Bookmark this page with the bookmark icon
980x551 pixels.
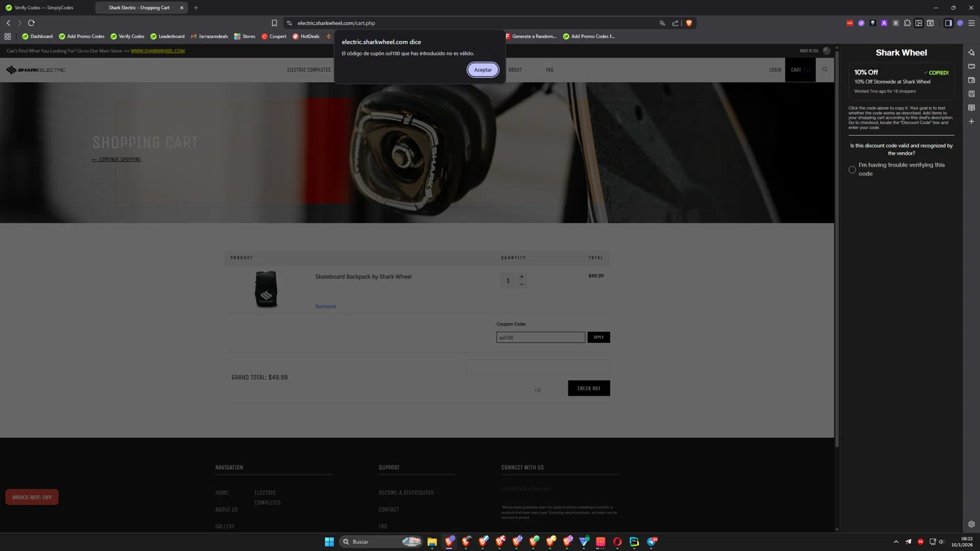[274, 23]
